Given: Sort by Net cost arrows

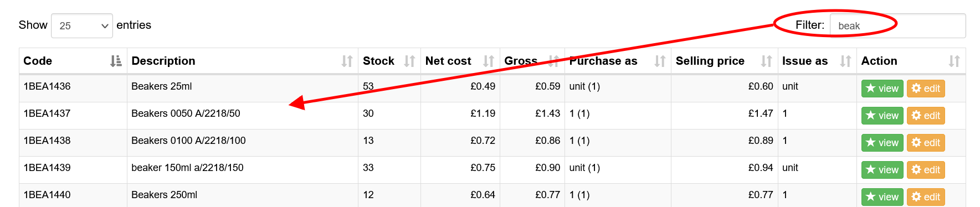Looking at the screenshot, I should [489, 61].
